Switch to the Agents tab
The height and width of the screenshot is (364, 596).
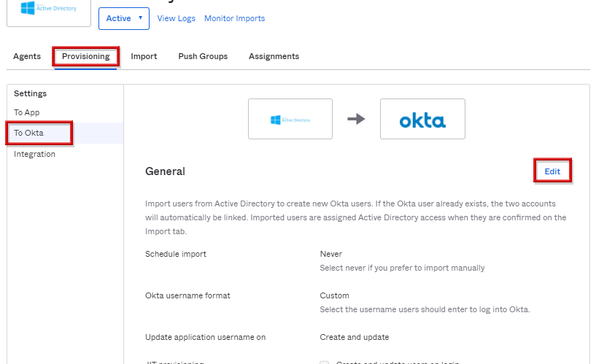(x=27, y=56)
